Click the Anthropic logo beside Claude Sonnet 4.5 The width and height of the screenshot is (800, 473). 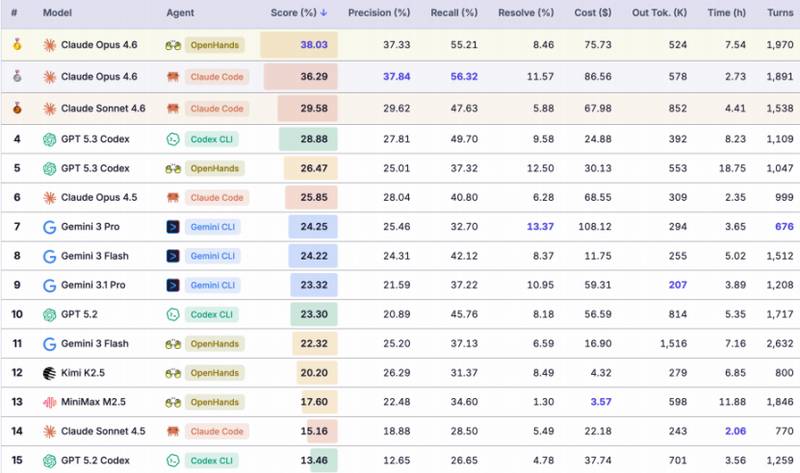coord(49,431)
